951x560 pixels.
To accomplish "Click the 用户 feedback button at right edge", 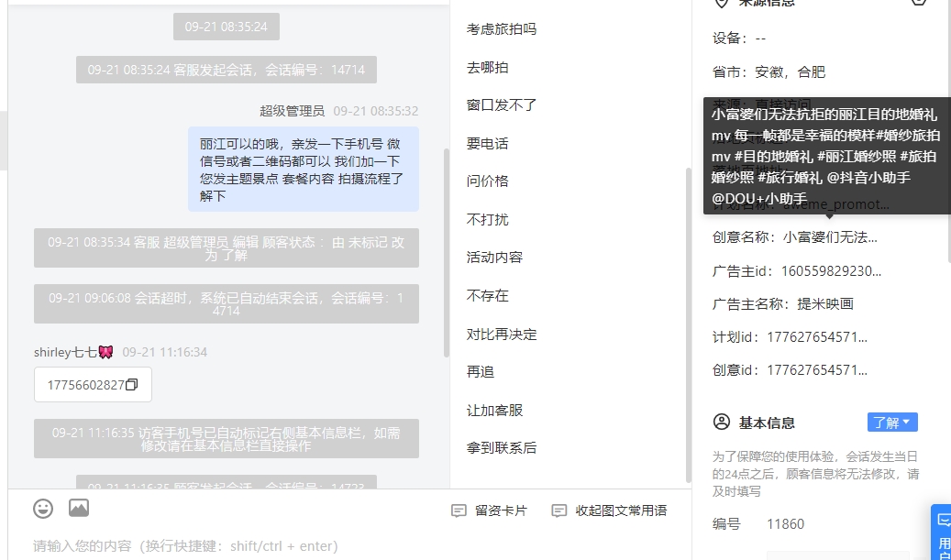I will tap(943, 533).
